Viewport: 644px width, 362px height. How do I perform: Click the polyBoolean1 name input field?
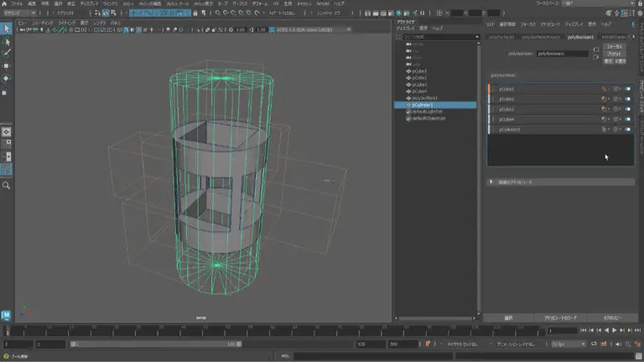coord(563,54)
